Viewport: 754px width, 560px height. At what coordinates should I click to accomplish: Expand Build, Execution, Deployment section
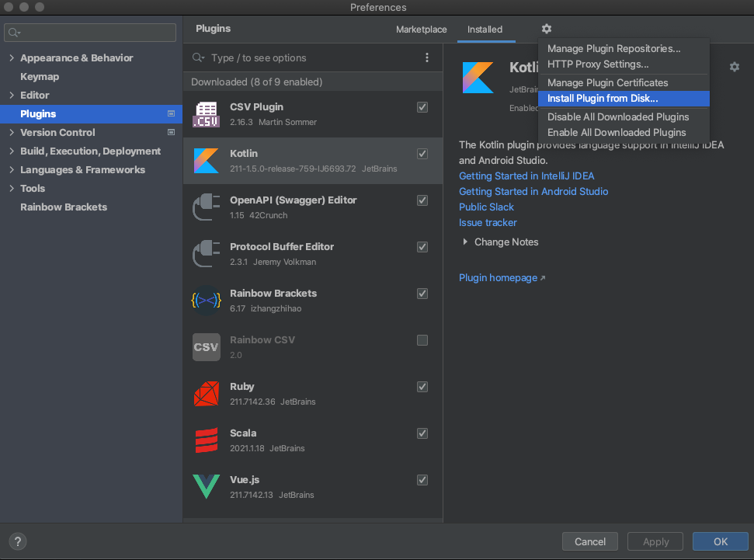point(12,151)
